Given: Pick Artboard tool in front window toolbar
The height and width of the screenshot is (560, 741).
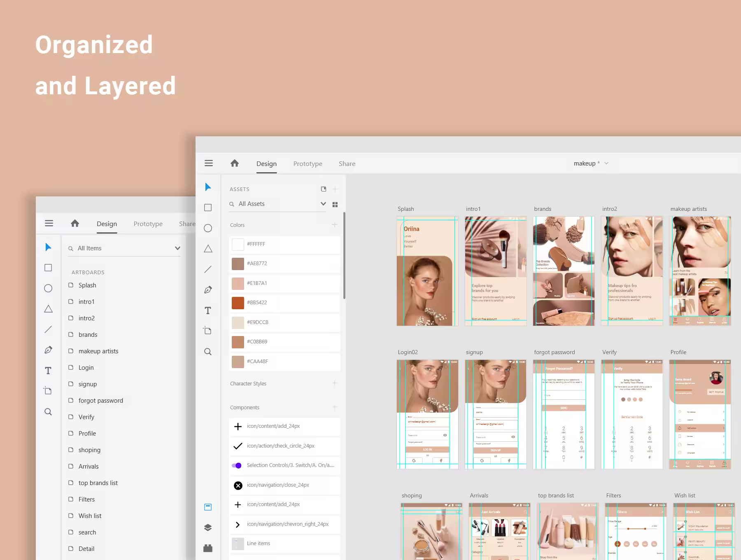Looking at the screenshot, I should 207,331.
